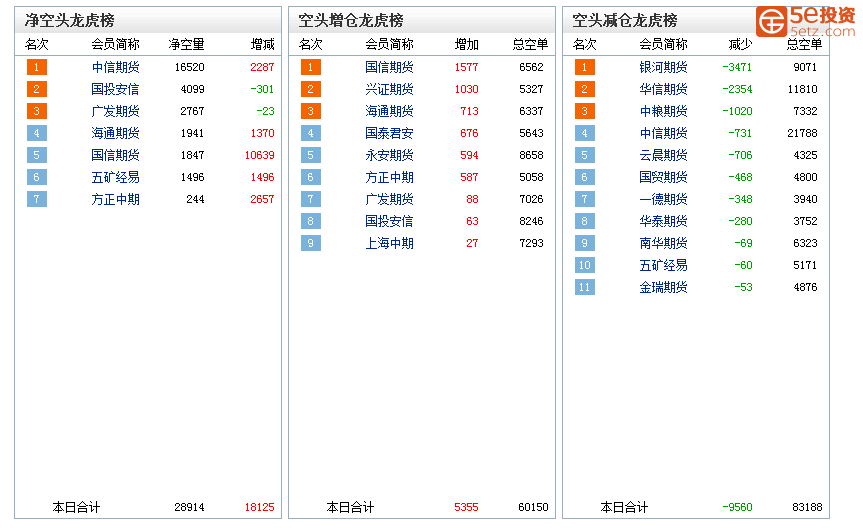Select the daily total 5355
The image size is (863, 531).
point(467,507)
